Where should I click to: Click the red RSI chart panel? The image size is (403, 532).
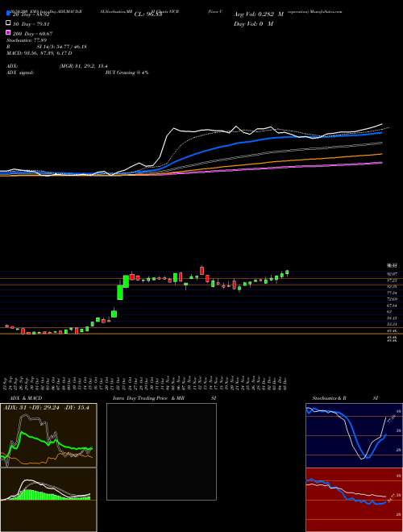coord(354,500)
